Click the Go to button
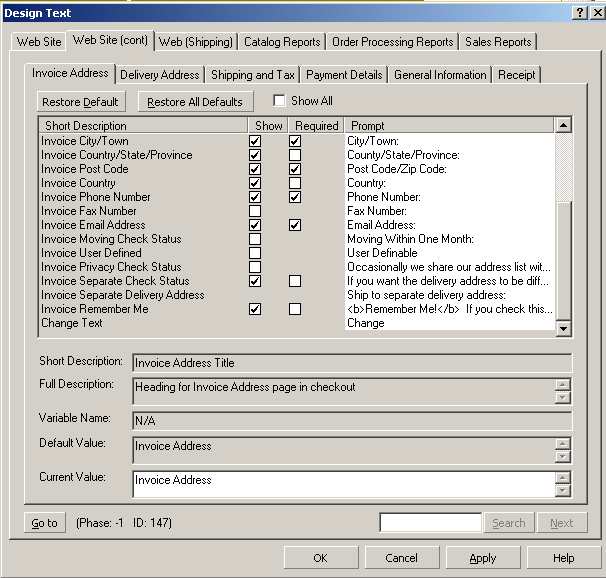This screenshot has width=606, height=578. (x=45, y=523)
